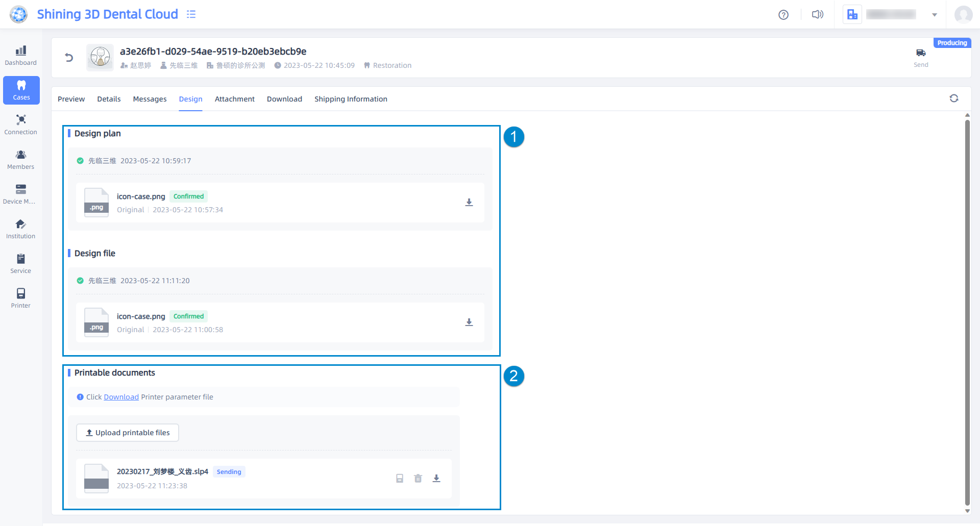Open the Members section
Viewport: 980px width, 526px height.
point(21,160)
